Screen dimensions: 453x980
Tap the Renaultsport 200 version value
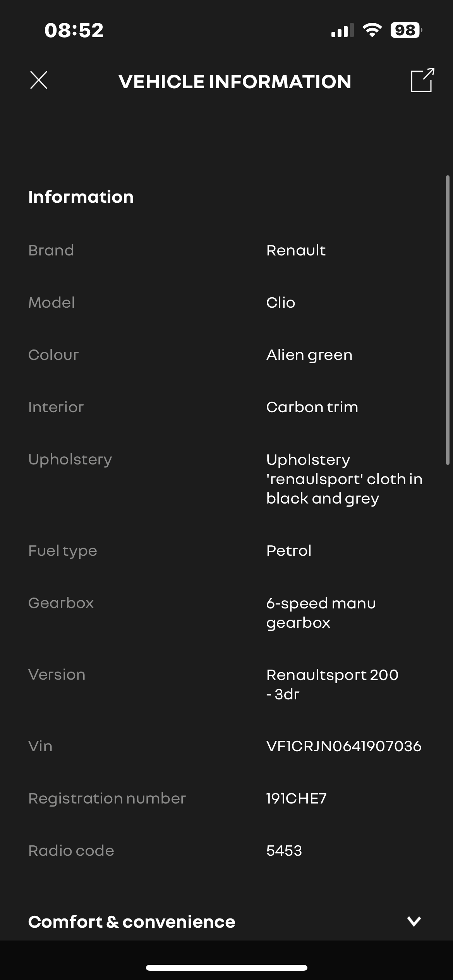(x=332, y=684)
